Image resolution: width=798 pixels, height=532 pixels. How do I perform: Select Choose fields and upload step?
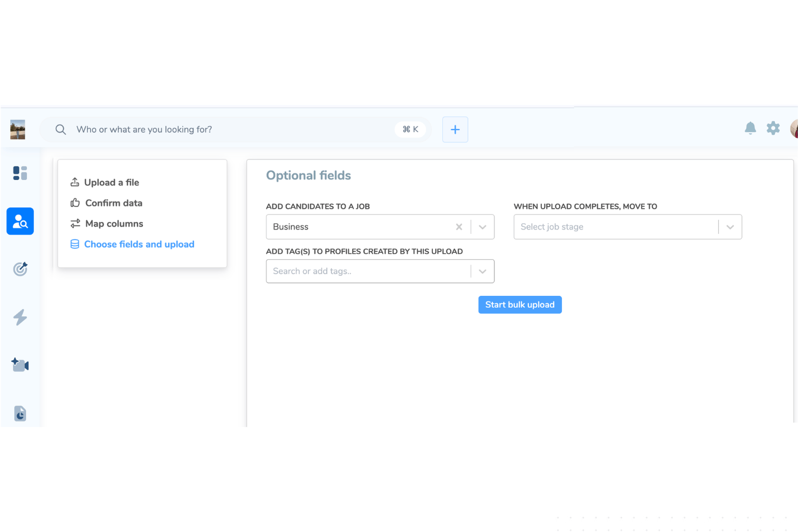(139, 244)
